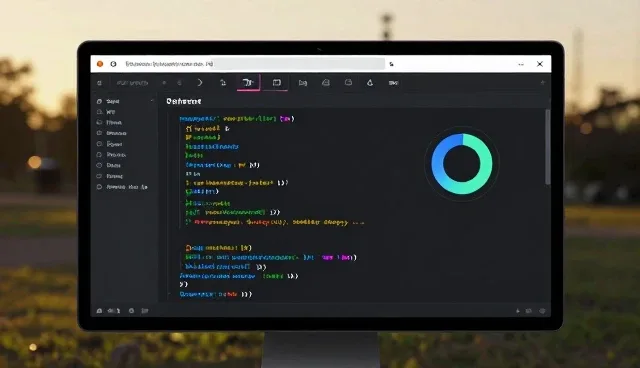Select the second sidebar entry with the shortest label
The width and height of the screenshot is (640, 368).
106,112
